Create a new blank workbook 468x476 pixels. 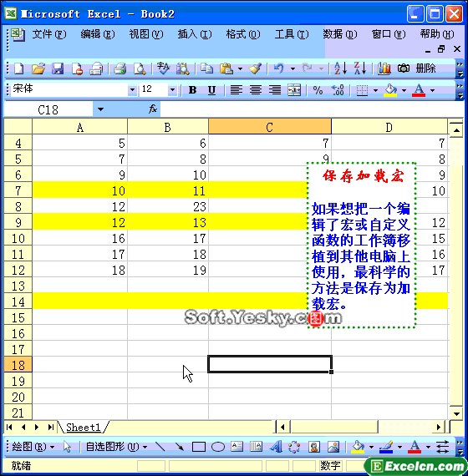[x=19, y=68]
